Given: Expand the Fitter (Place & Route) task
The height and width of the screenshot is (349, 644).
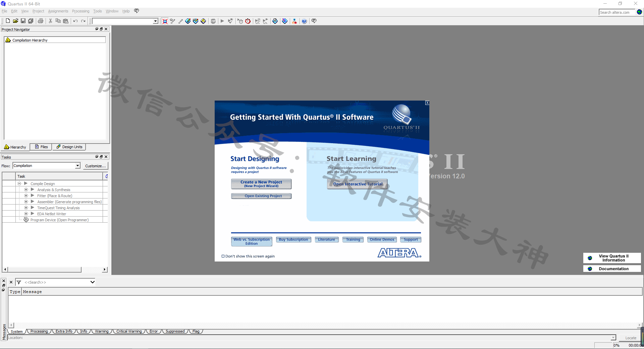Looking at the screenshot, I should 26,195.
